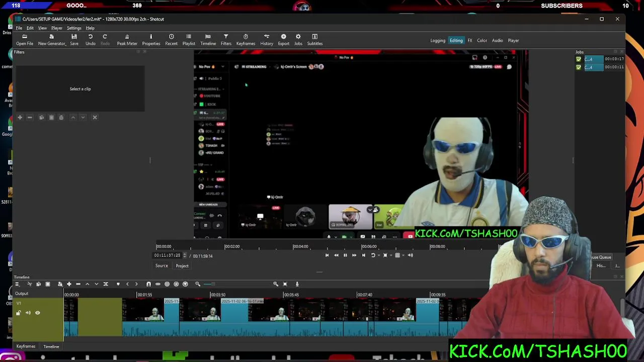This screenshot has height=362, width=644.
Task: Open the Export panel
Action: [284, 40]
